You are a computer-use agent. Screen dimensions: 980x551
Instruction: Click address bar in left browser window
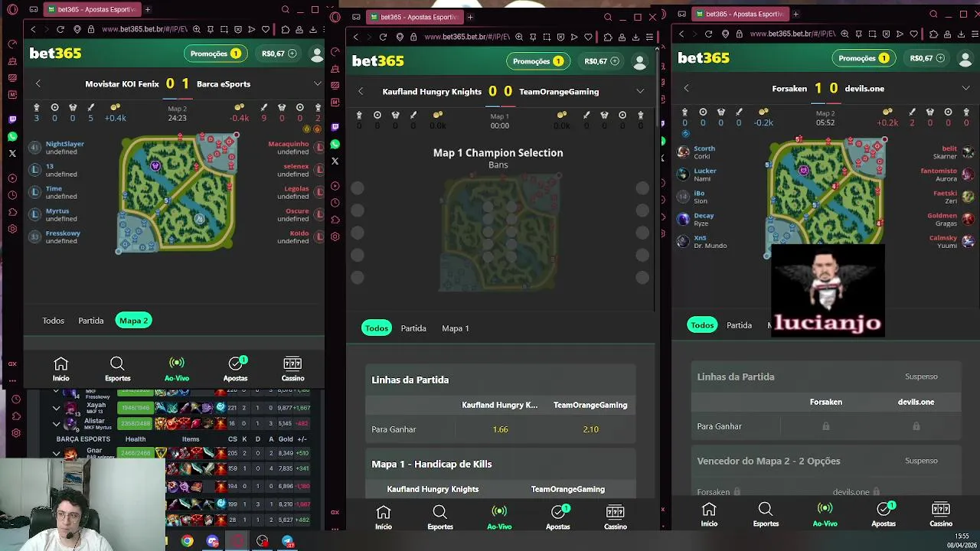(144, 29)
